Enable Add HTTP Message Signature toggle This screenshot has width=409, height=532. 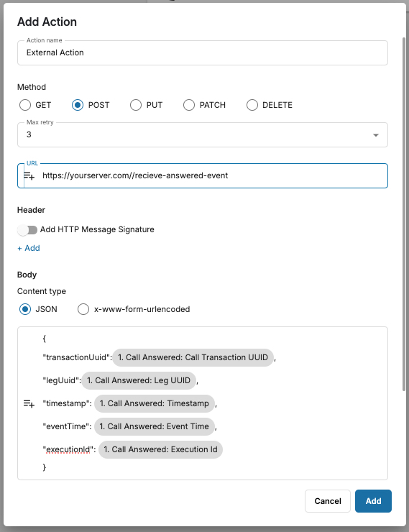tap(27, 230)
